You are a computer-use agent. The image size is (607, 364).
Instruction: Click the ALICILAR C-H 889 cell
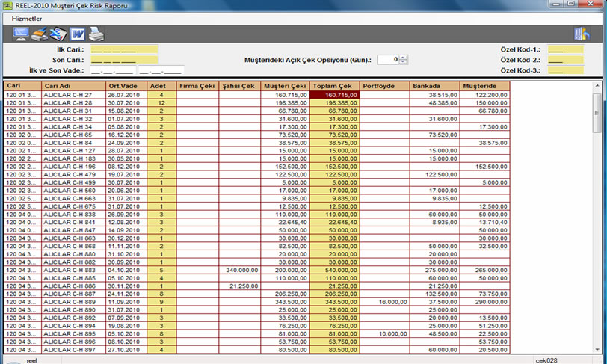(73, 302)
